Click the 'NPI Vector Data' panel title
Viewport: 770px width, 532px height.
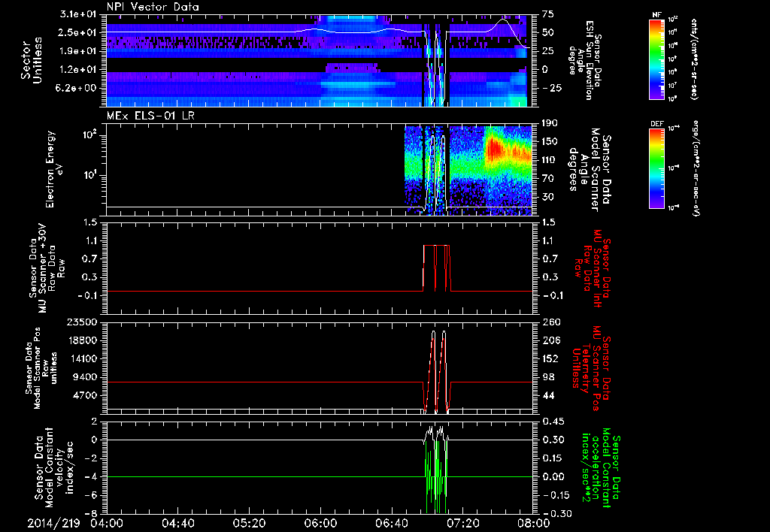click(153, 7)
